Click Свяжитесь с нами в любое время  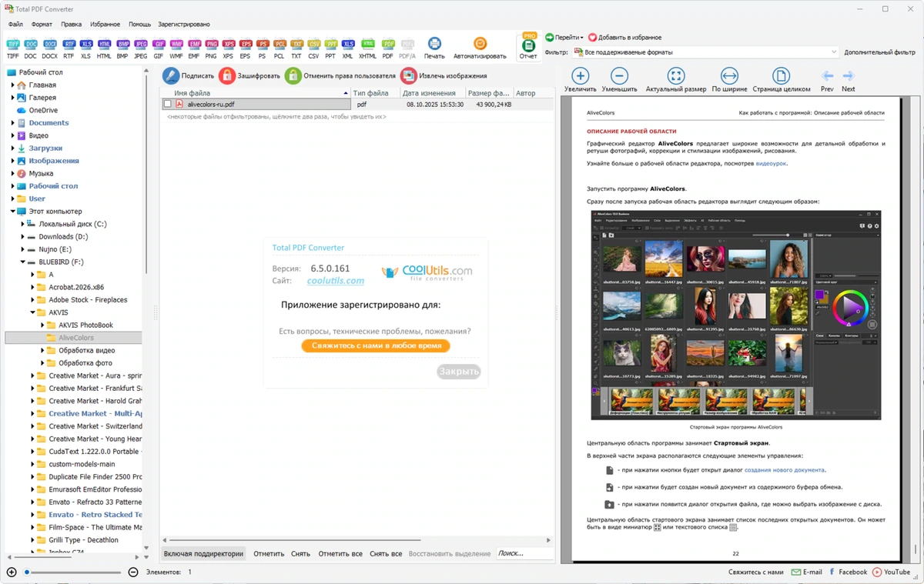tap(376, 346)
